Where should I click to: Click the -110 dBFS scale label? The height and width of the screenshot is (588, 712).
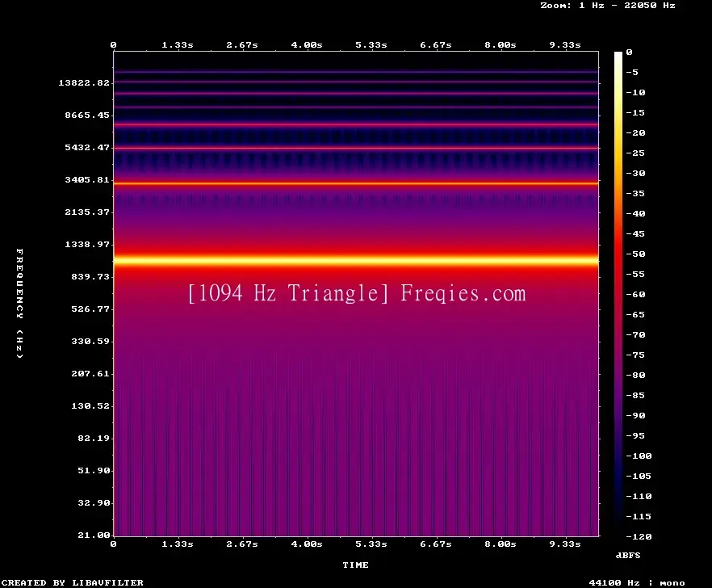click(x=639, y=496)
